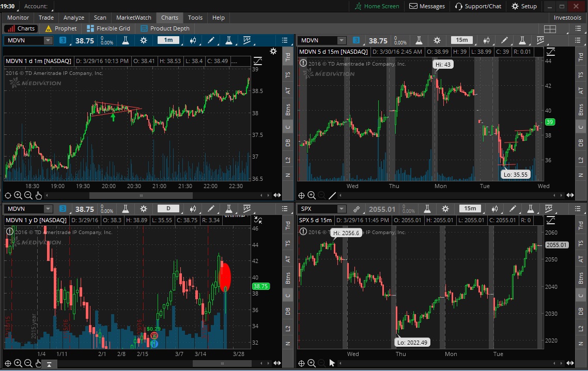Open the Flexible Grid sub-tab
This screenshot has height=371, width=588.
(109, 28)
